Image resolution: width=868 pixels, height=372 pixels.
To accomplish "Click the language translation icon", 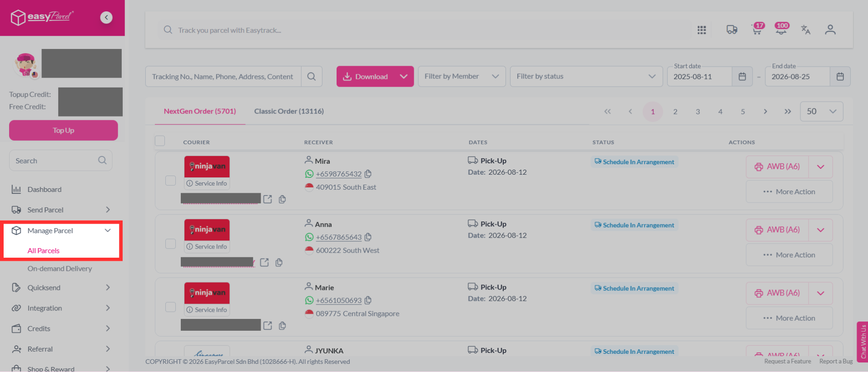I will [805, 30].
